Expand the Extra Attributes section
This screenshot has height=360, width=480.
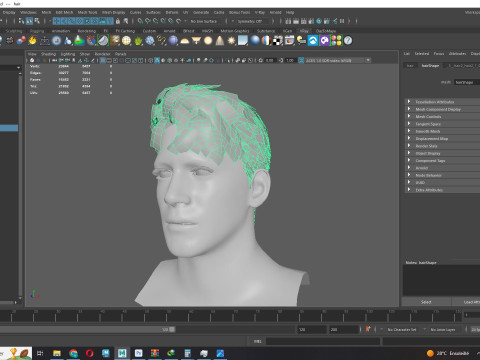pyautogui.click(x=442, y=190)
